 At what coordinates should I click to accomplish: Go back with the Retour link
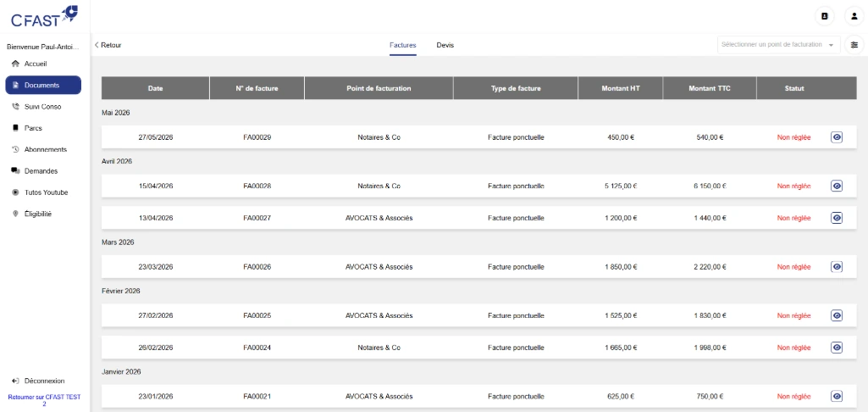[x=108, y=45]
